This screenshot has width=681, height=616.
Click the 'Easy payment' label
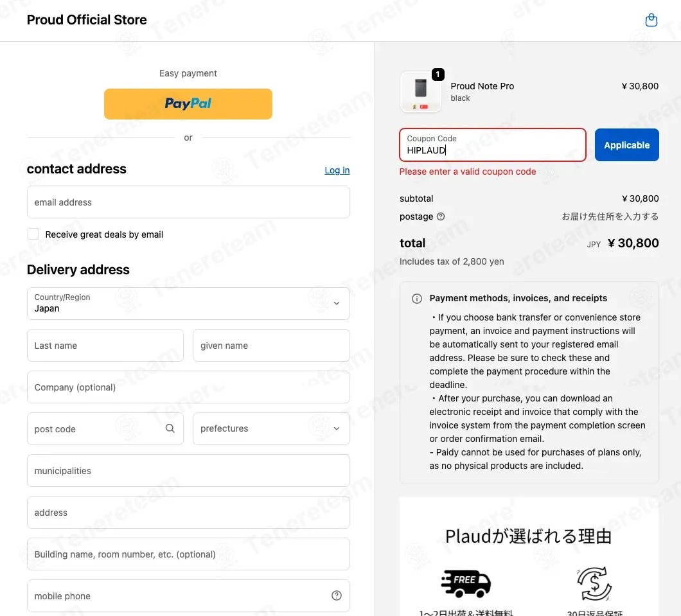[x=188, y=73]
